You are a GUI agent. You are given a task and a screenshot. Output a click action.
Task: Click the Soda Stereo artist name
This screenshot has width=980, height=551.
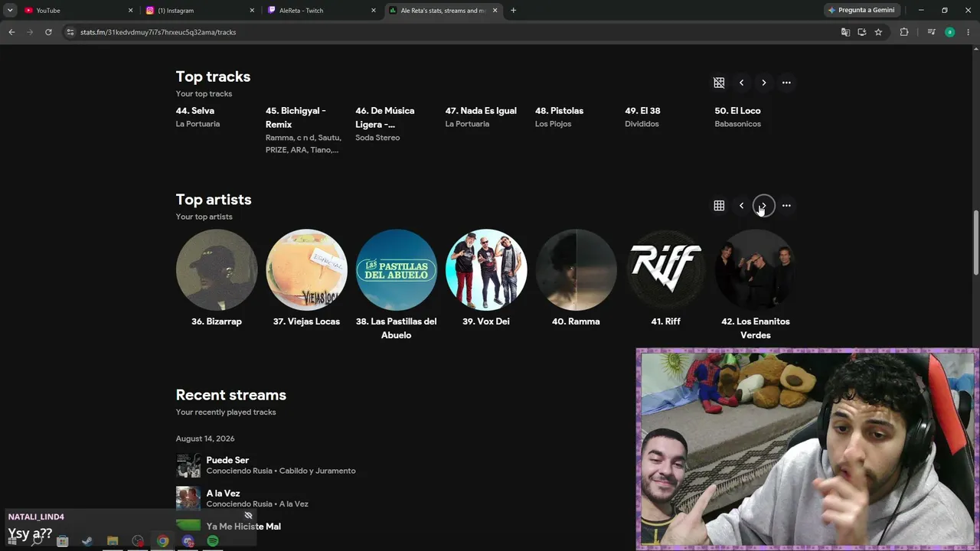coord(377,138)
